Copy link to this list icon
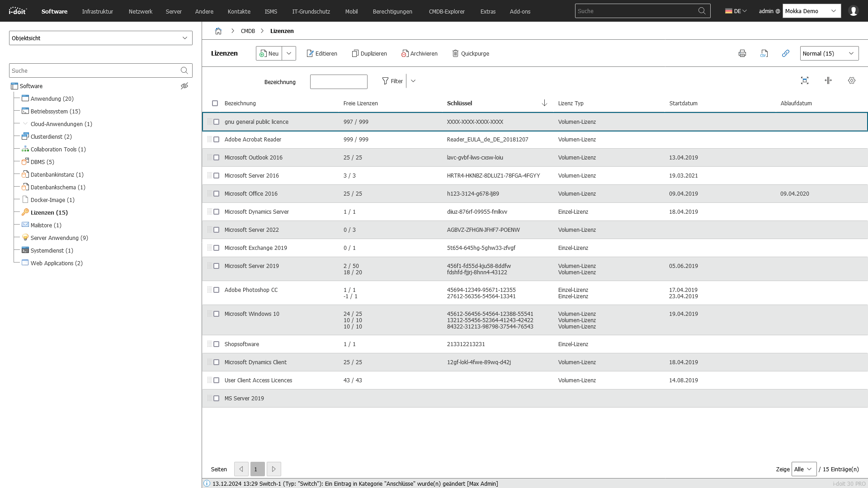Image resolution: width=868 pixels, height=488 pixels. click(x=786, y=53)
